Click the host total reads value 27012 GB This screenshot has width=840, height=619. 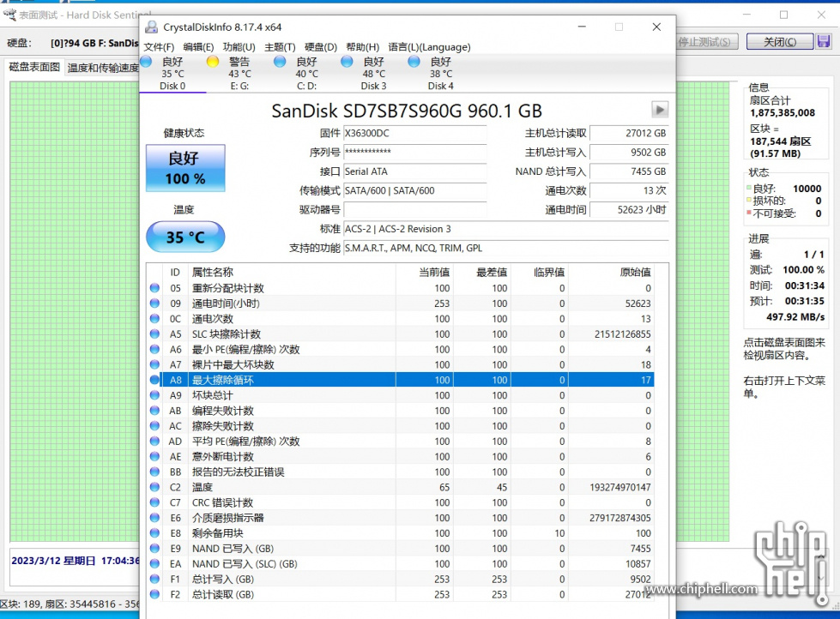coord(629,134)
